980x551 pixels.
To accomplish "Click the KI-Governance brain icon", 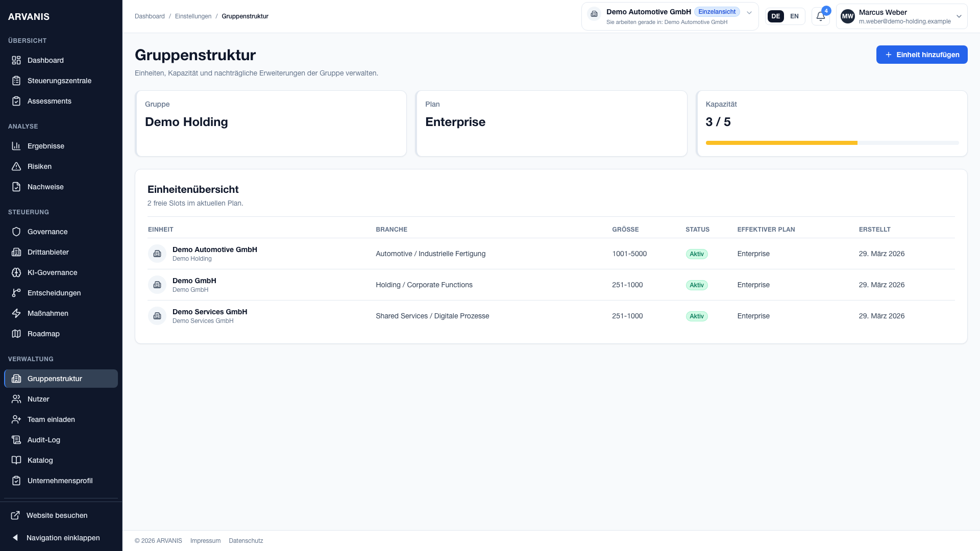I will [16, 272].
